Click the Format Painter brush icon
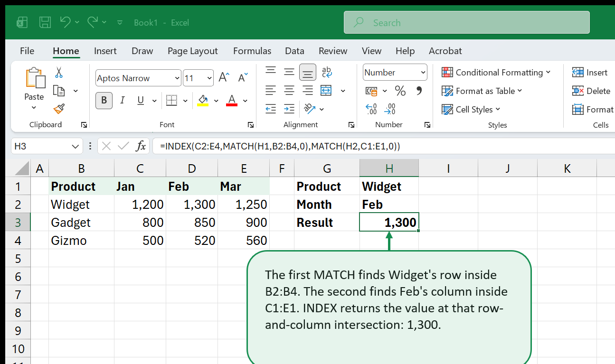Screen dimensions: 615x364 point(59,109)
